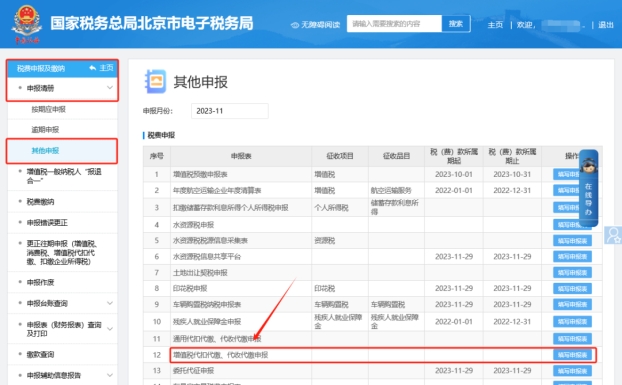Expand the 申报辅助信息报告 chevron
Viewport: 622px width, 385px height.
[110, 375]
